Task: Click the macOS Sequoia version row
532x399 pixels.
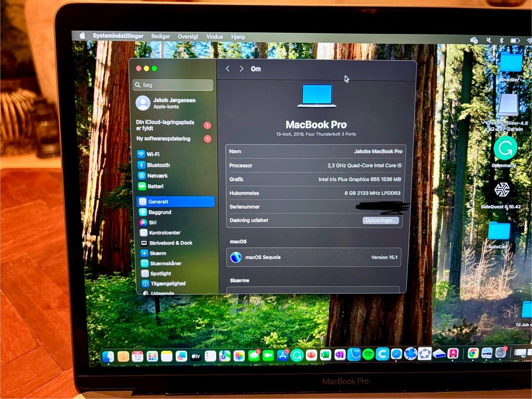Action: click(314, 257)
